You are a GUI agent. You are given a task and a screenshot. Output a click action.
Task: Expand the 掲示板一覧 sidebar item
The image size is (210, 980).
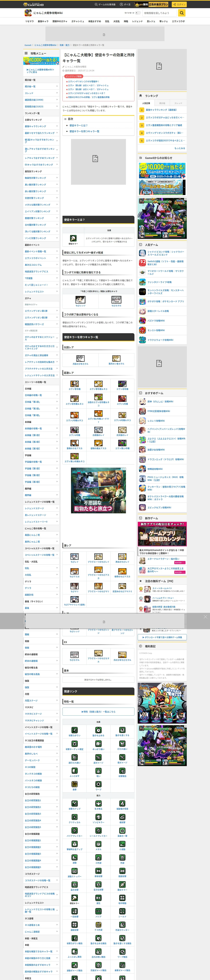[x=41, y=86]
